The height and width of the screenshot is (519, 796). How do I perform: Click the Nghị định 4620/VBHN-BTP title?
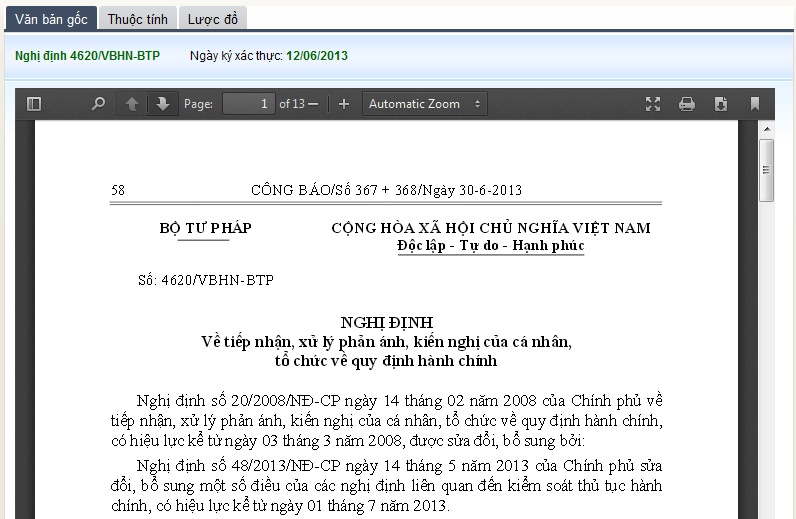[87, 56]
